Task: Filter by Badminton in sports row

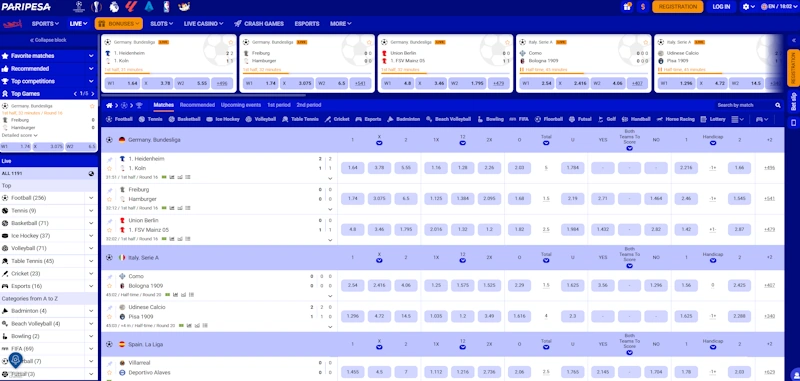Action: click(x=404, y=119)
